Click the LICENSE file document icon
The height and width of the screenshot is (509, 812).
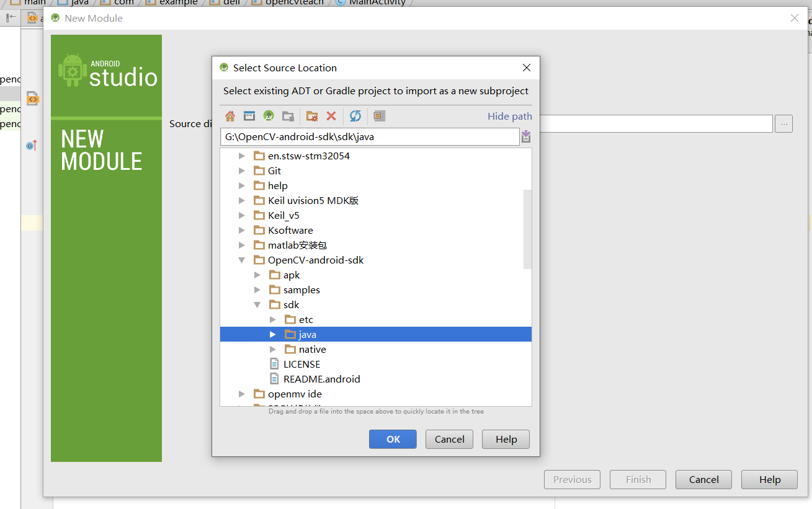274,364
